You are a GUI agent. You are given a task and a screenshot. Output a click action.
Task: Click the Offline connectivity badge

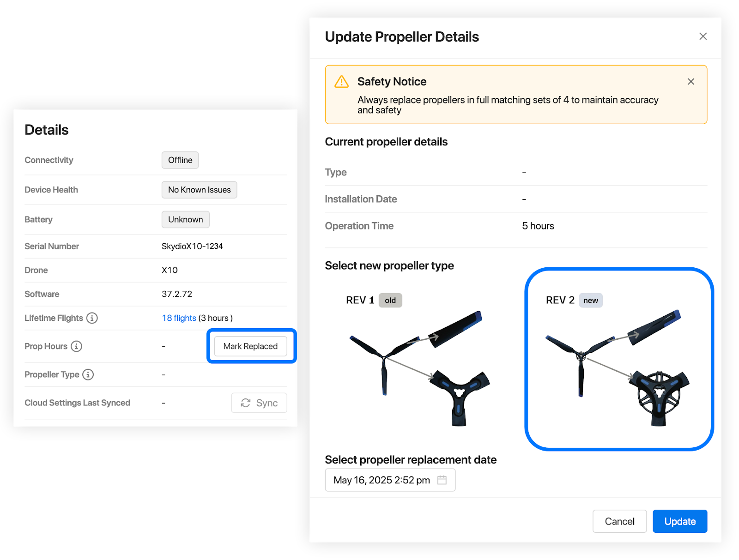tap(180, 160)
